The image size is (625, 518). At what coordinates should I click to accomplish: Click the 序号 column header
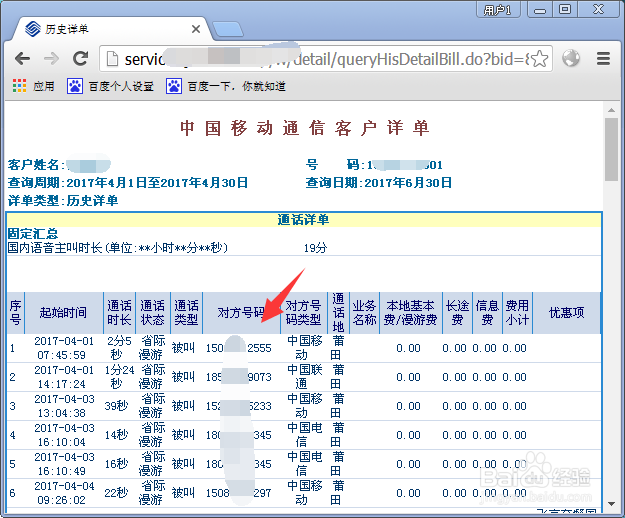click(x=15, y=313)
